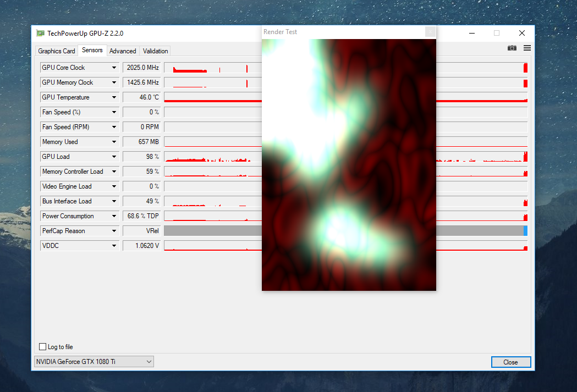Click the GPU-Z app icon in title bar
This screenshot has width=577, height=392.
click(x=41, y=34)
